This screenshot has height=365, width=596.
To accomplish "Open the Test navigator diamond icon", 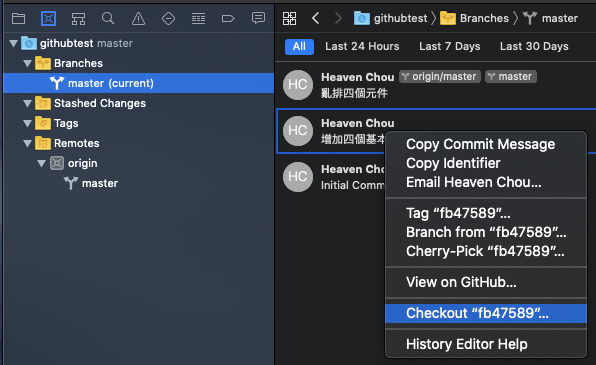I will click(x=168, y=18).
